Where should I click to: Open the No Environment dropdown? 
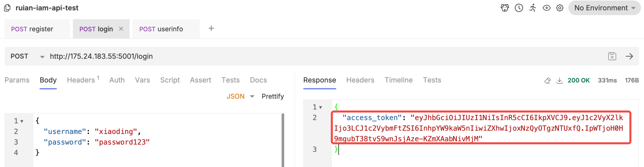coord(604,8)
